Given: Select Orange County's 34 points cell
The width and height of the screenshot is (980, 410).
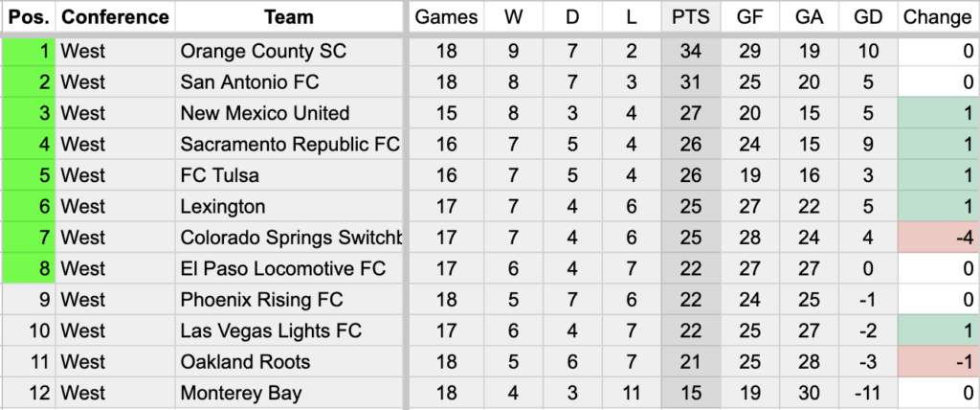Looking at the screenshot, I should point(691,51).
